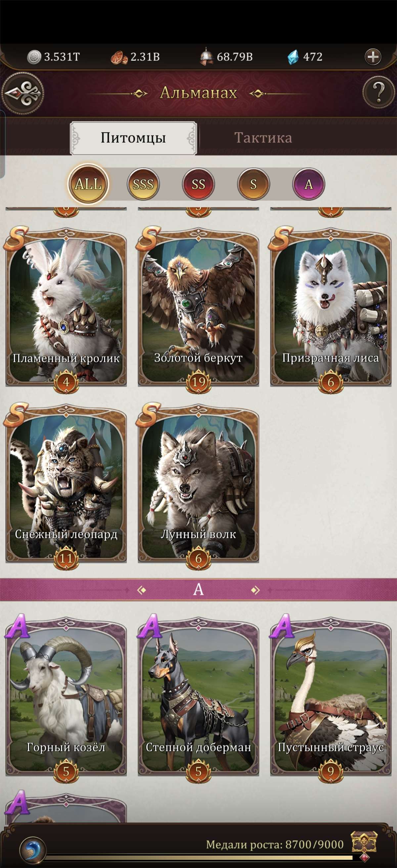This screenshot has height=868, width=397.
Task: Filter pets by A rarity
Action: pos(308,184)
